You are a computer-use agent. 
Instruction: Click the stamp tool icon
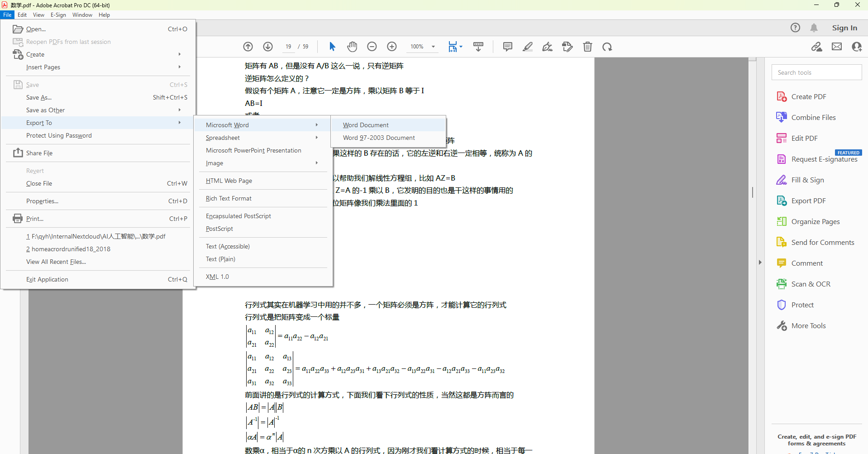[x=568, y=47]
